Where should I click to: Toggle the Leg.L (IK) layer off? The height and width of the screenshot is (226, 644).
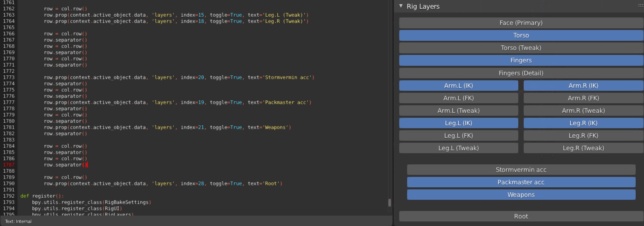tap(458, 123)
